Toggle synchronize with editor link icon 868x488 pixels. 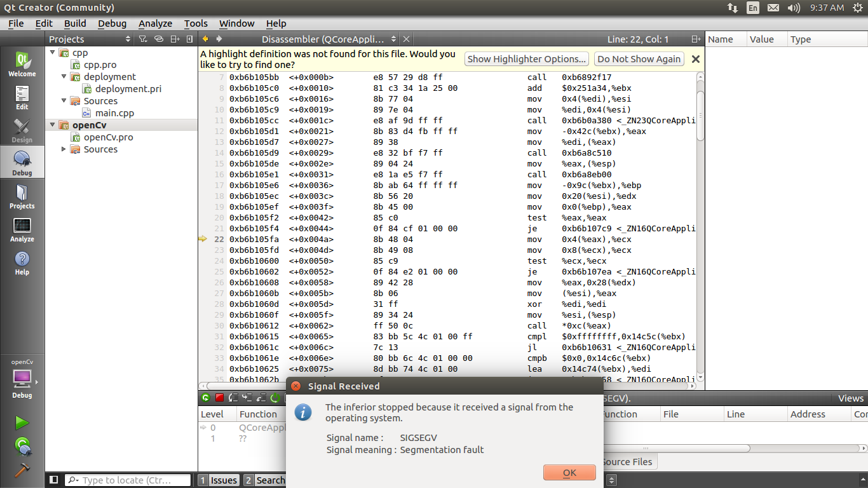[x=159, y=39]
